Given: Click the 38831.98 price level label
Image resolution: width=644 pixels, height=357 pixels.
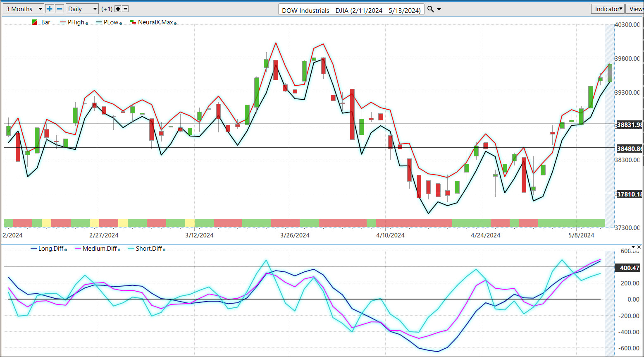Looking at the screenshot, I should [628, 125].
